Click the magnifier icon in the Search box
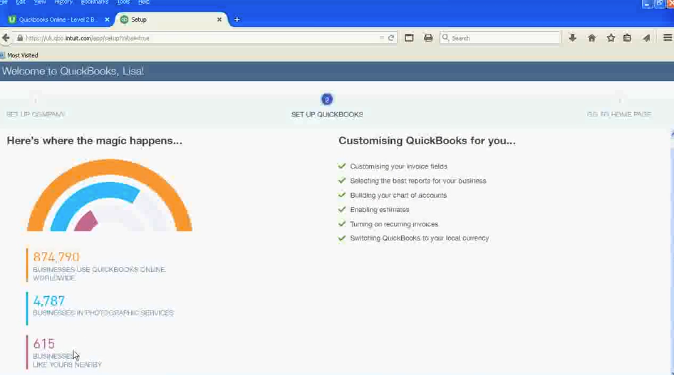 [x=446, y=38]
